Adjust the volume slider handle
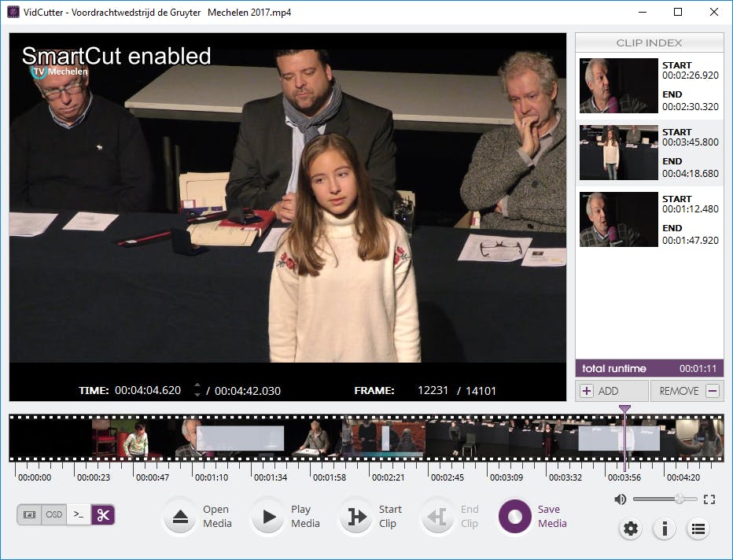The width and height of the screenshot is (733, 560). (x=680, y=499)
